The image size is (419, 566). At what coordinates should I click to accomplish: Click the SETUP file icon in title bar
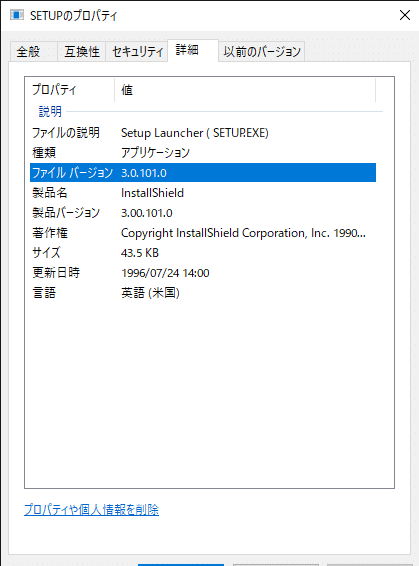17,15
